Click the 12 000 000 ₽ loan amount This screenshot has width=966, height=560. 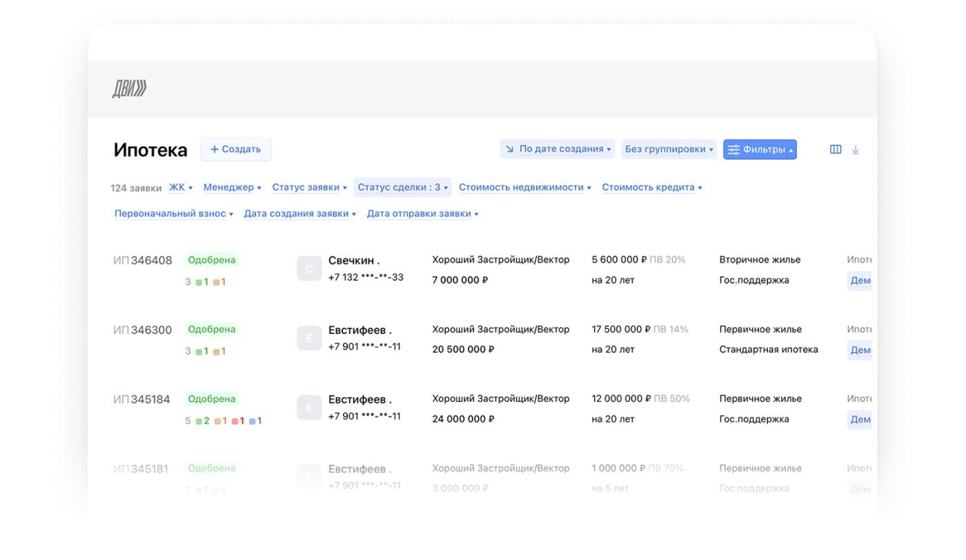coord(621,399)
